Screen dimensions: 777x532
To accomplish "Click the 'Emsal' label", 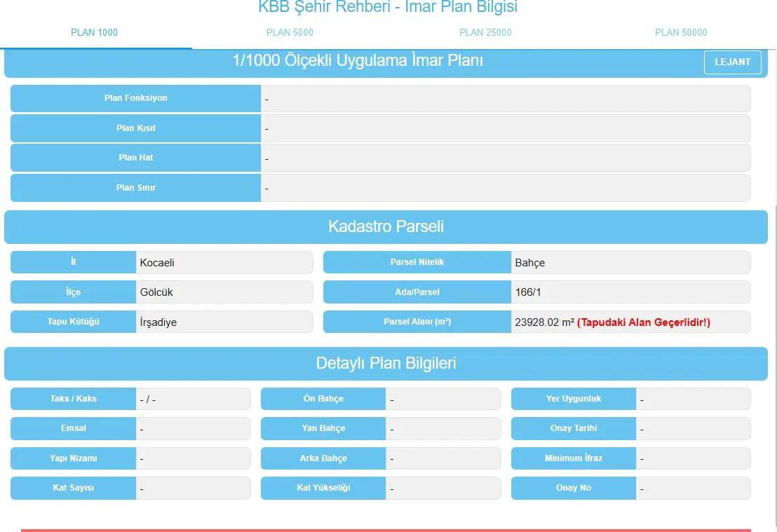I will tap(74, 428).
